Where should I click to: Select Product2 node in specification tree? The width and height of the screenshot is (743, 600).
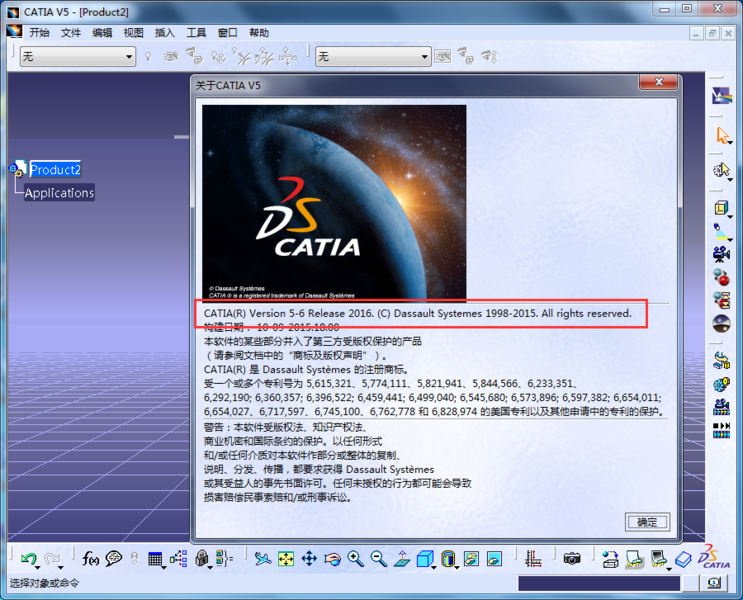click(55, 170)
